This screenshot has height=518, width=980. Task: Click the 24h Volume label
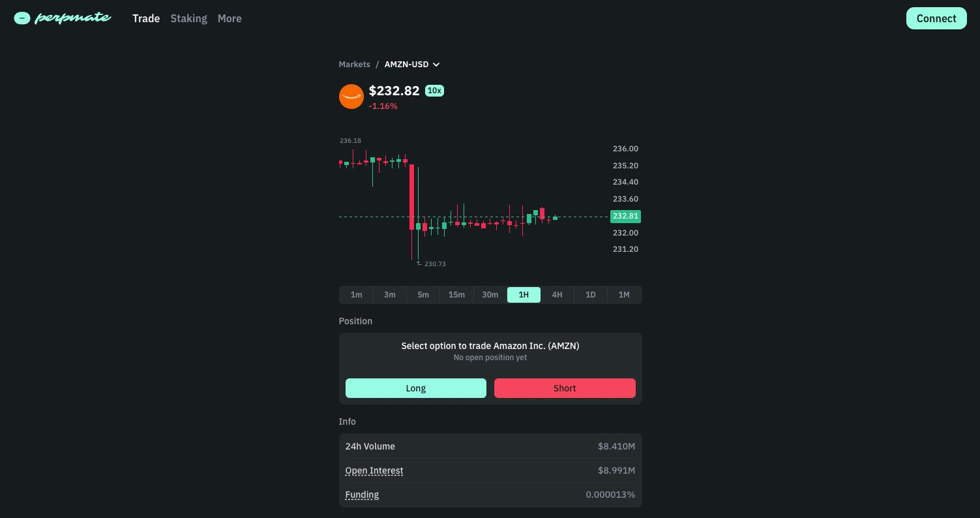(370, 446)
